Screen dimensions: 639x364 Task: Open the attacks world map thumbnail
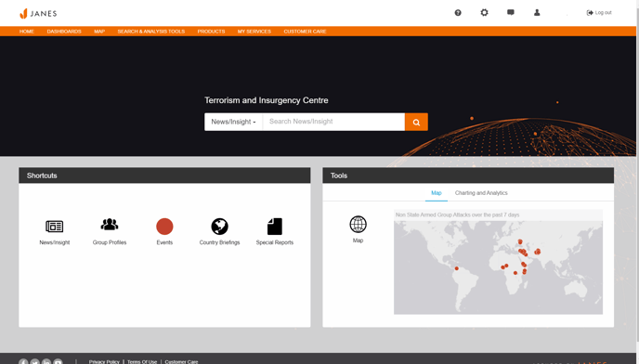pos(498,263)
